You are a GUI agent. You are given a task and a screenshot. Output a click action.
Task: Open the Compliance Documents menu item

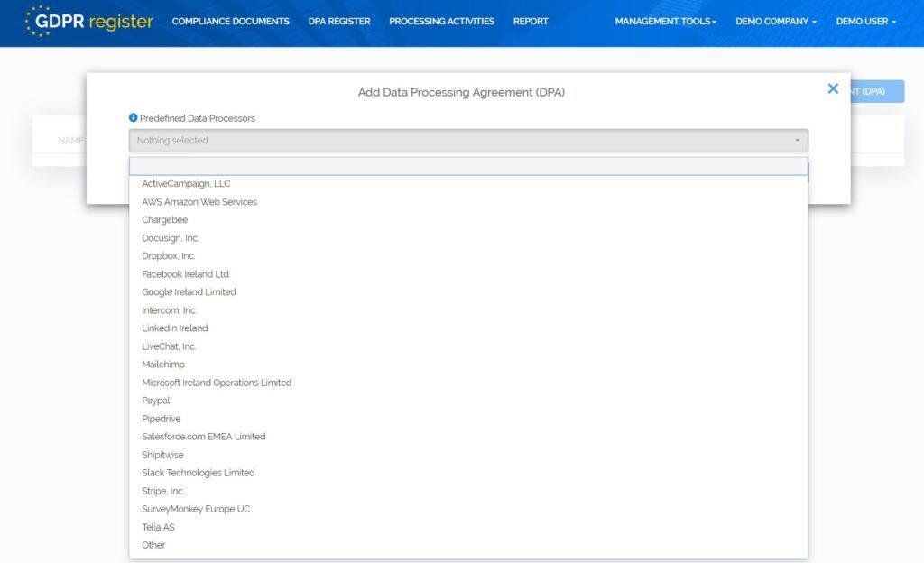pyautogui.click(x=230, y=21)
